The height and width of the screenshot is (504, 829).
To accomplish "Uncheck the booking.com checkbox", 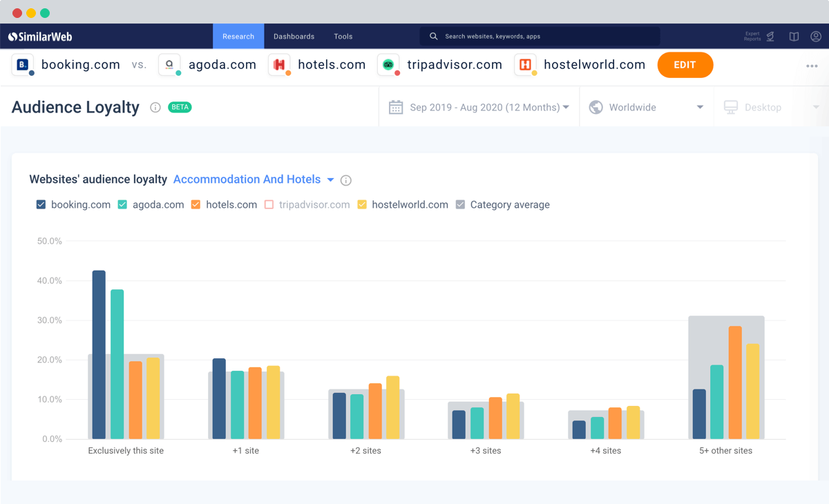I will pos(41,204).
